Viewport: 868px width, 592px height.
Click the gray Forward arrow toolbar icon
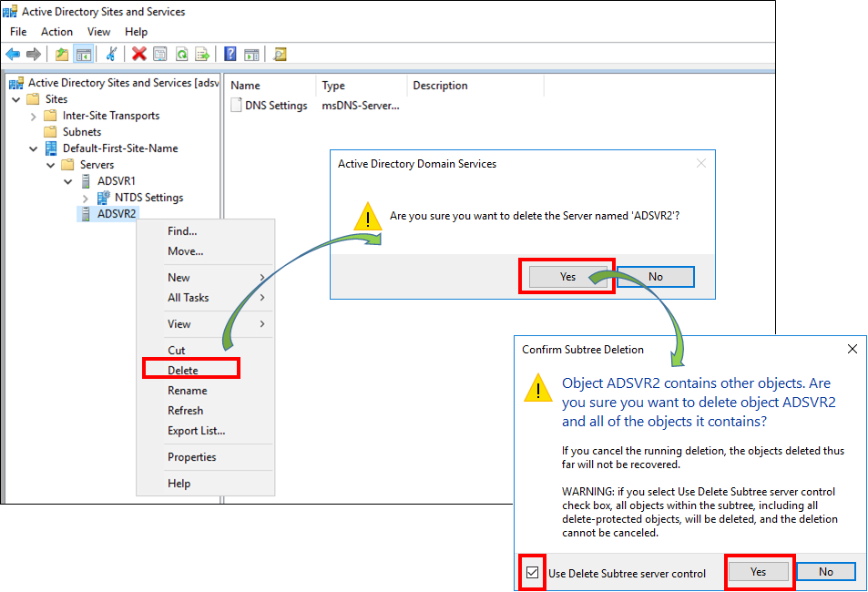pyautogui.click(x=34, y=55)
